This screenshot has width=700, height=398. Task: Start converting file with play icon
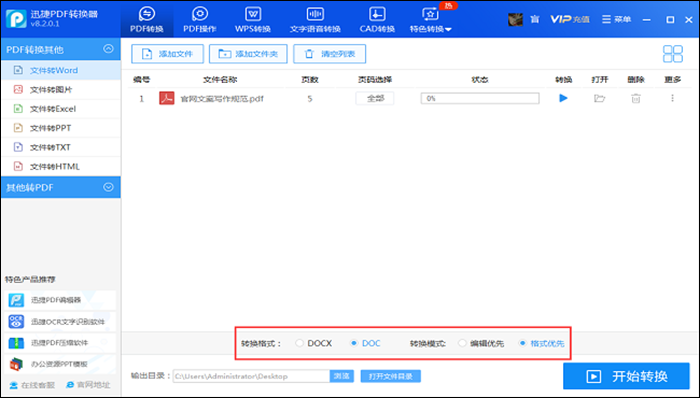click(563, 98)
